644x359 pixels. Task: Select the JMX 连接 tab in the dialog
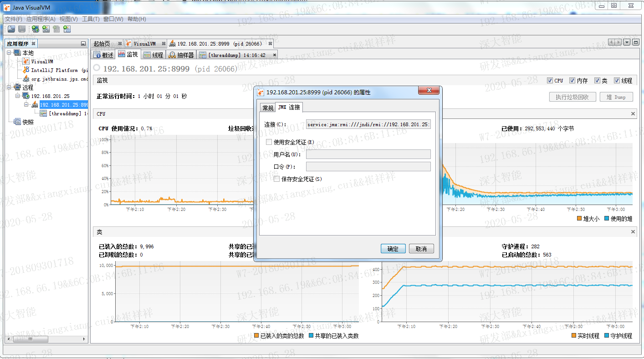click(289, 107)
